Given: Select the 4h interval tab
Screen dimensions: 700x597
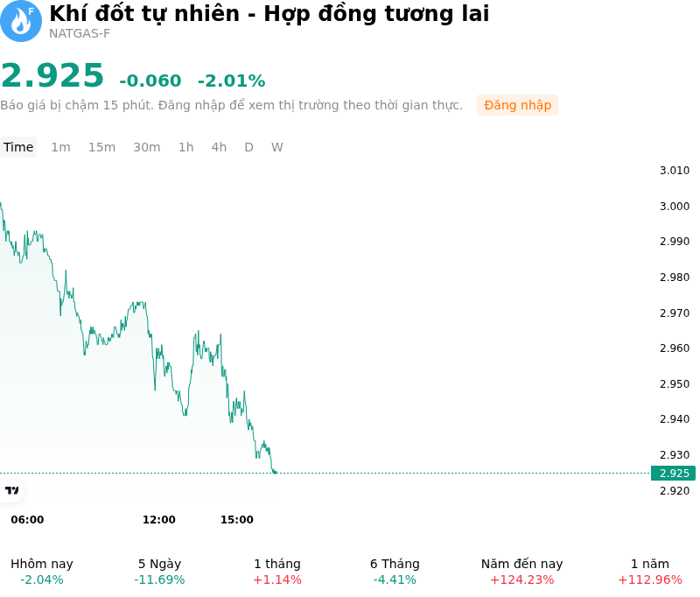Looking at the screenshot, I should (x=219, y=147).
